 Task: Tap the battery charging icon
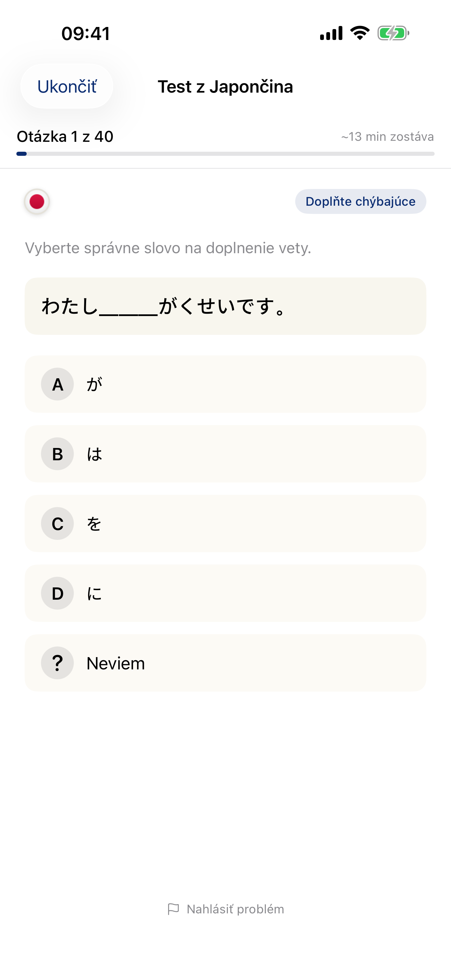(392, 33)
